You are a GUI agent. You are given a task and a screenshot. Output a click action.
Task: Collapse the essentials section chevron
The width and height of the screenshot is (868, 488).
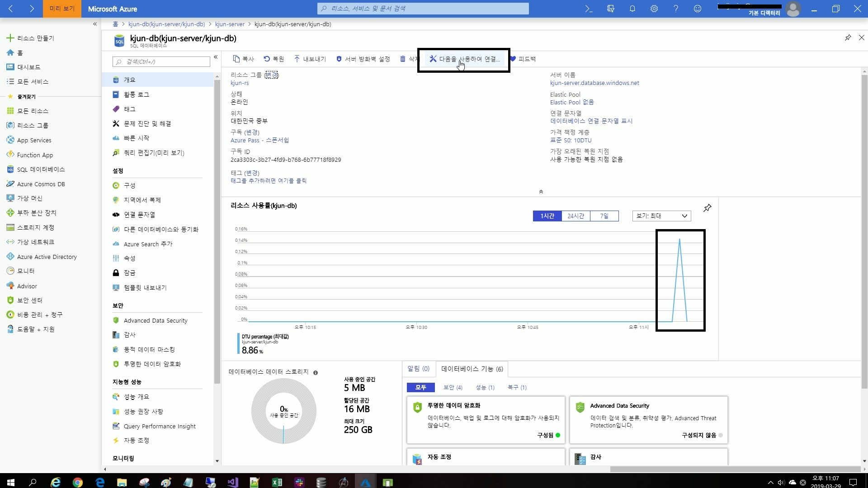point(541,192)
